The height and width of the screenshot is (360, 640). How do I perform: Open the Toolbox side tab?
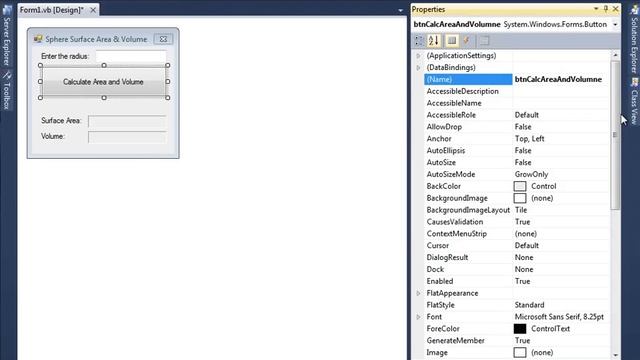pos(7,90)
